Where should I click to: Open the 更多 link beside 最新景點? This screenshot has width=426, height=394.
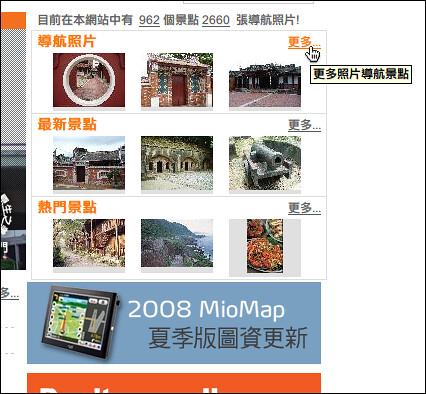coord(304,125)
